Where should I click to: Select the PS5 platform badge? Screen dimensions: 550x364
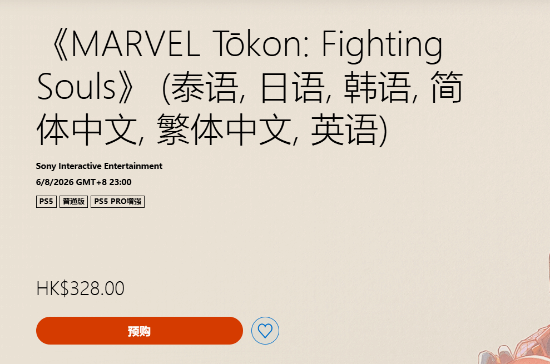click(46, 202)
